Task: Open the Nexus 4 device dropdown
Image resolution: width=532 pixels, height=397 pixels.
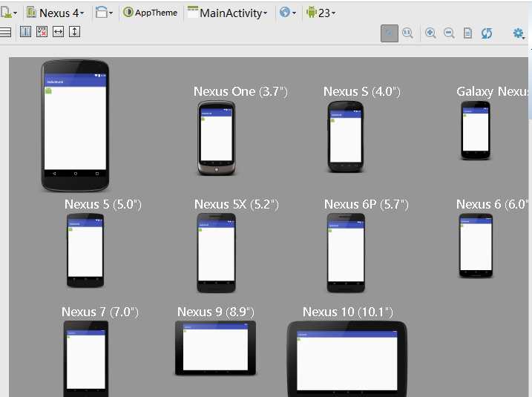Action: 56,13
